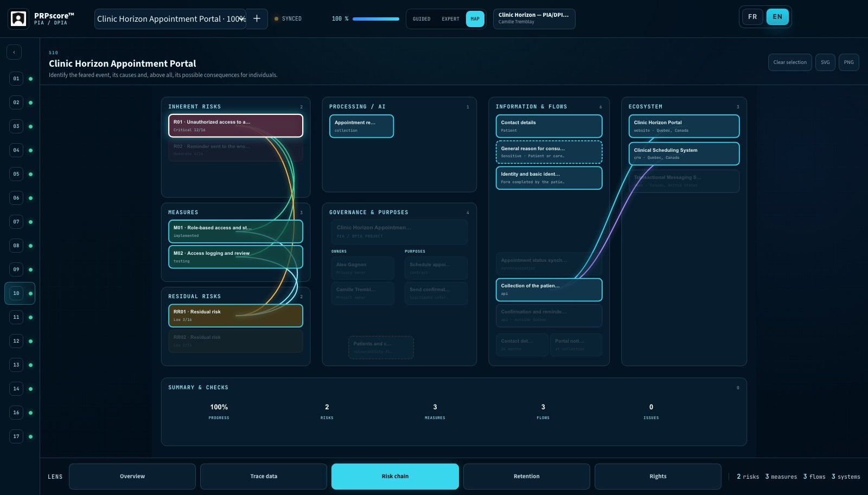This screenshot has width=868, height=495.
Task: Select Appointment status synchronization card
Action: coord(549,263)
